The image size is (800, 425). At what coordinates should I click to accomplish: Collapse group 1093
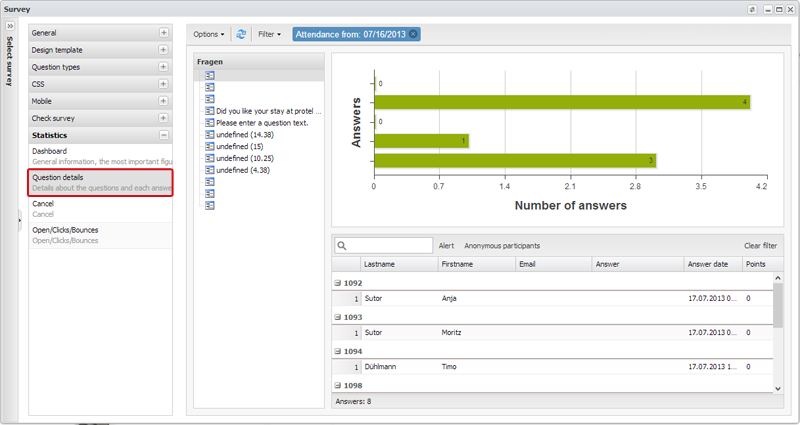337,317
